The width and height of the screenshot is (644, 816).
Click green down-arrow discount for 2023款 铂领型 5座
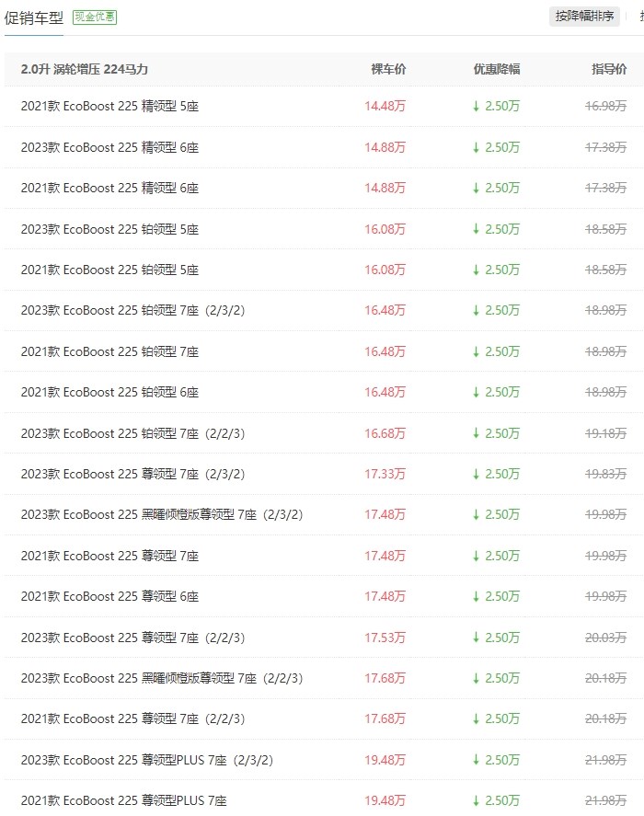[x=496, y=229]
